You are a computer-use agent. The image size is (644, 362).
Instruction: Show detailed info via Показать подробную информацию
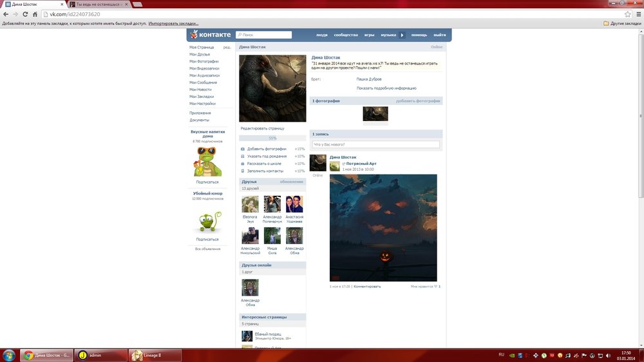coord(386,88)
